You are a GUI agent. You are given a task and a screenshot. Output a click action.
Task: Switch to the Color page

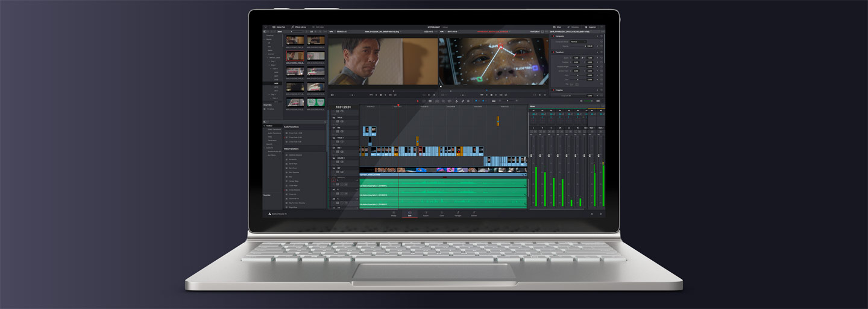tap(442, 214)
